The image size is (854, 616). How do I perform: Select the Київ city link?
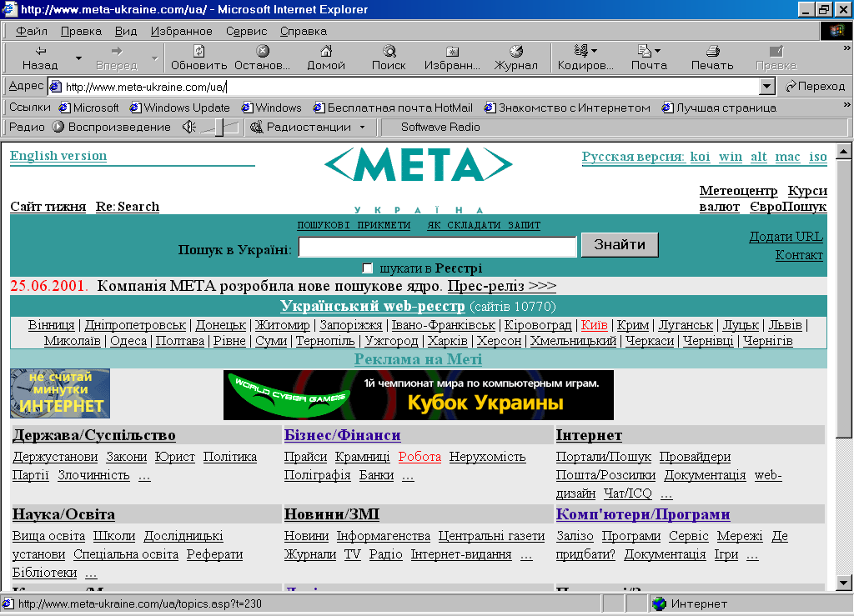point(594,325)
